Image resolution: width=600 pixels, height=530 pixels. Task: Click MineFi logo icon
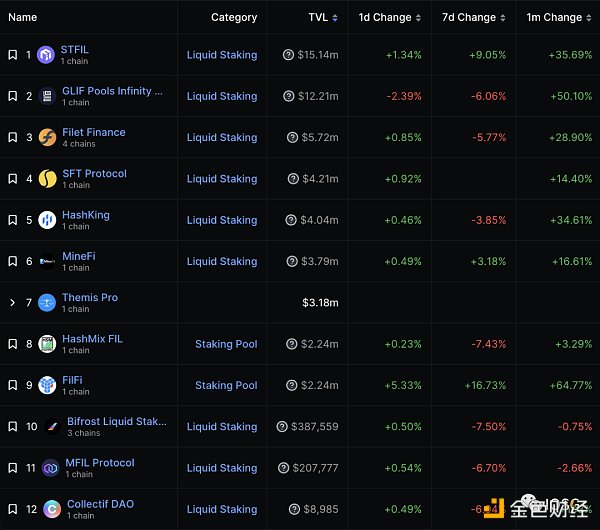(47, 261)
